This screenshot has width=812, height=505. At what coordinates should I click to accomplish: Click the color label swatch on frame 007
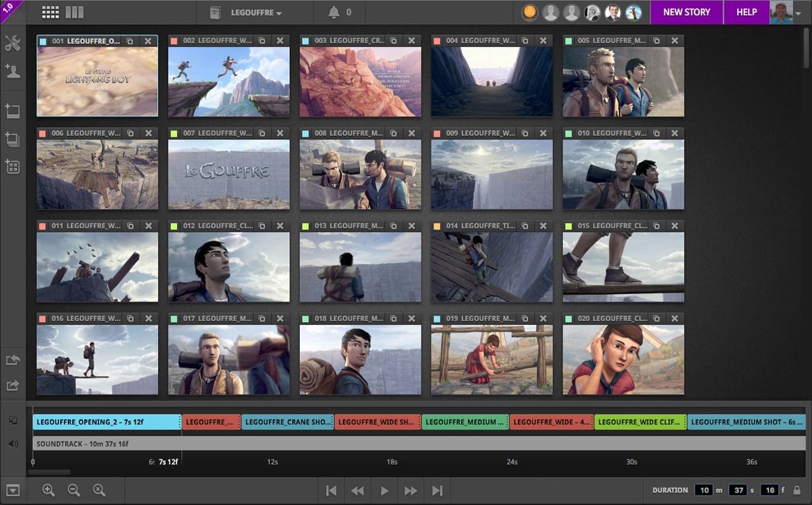174,133
